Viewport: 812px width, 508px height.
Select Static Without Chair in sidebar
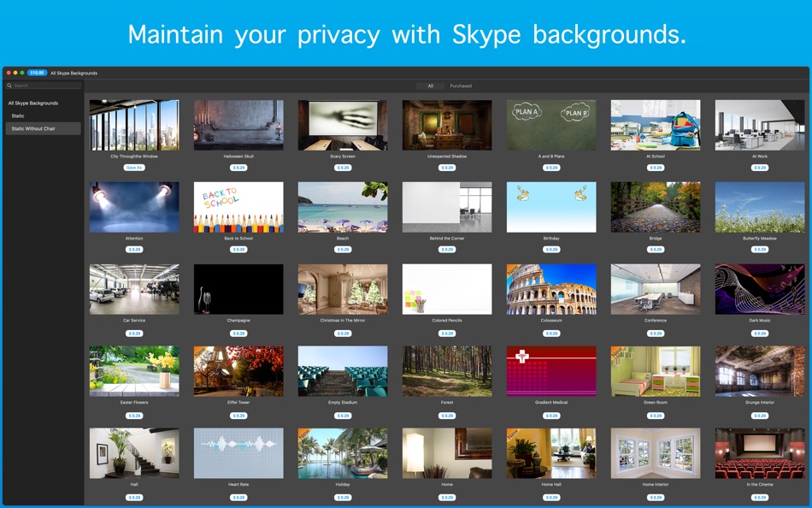coord(43,128)
